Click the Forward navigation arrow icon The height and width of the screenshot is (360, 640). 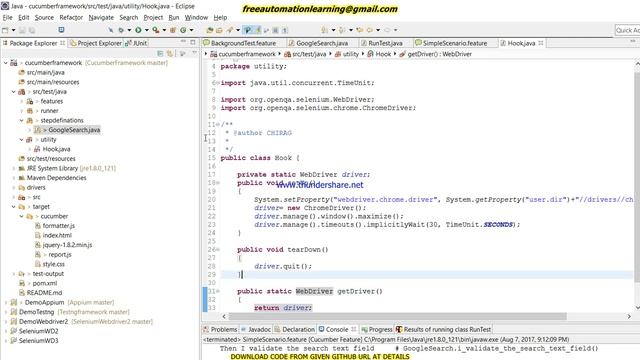point(387,30)
